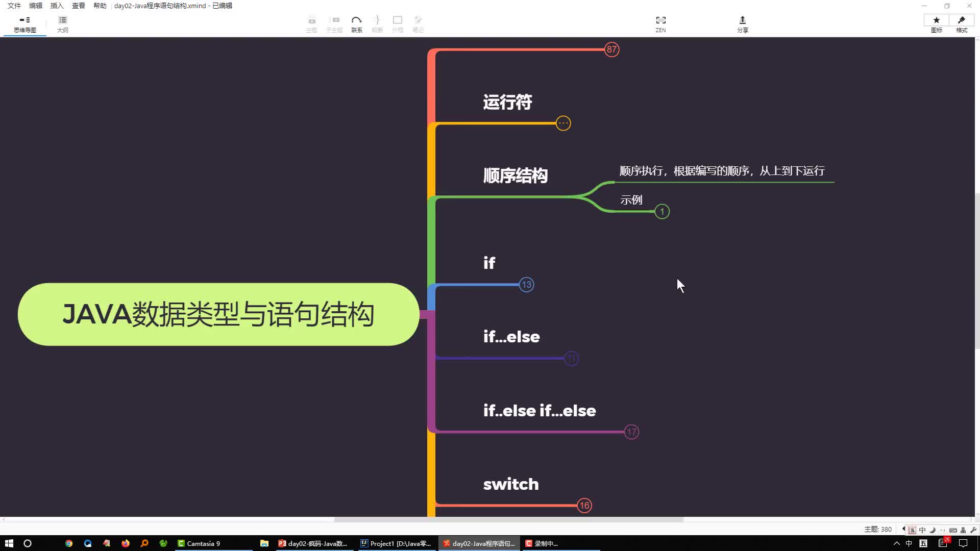Screen dimensions: 980x551
Task: Open the 文件 menu
Action: pos(14,6)
